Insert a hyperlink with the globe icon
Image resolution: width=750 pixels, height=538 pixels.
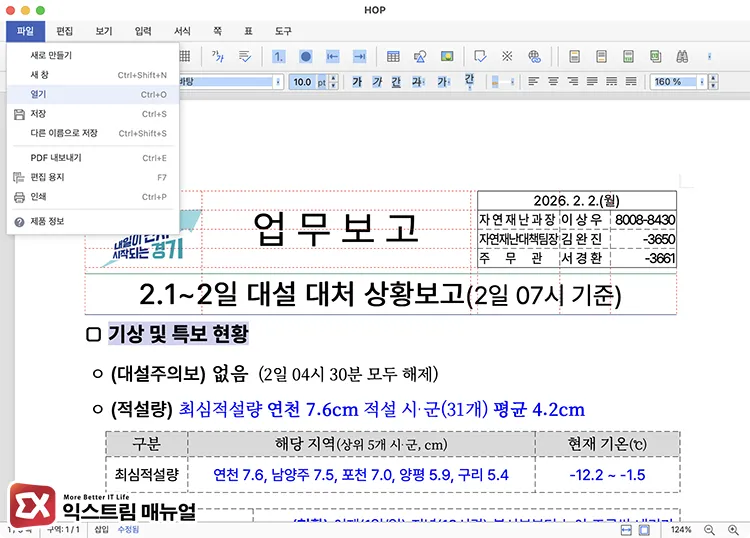click(534, 56)
